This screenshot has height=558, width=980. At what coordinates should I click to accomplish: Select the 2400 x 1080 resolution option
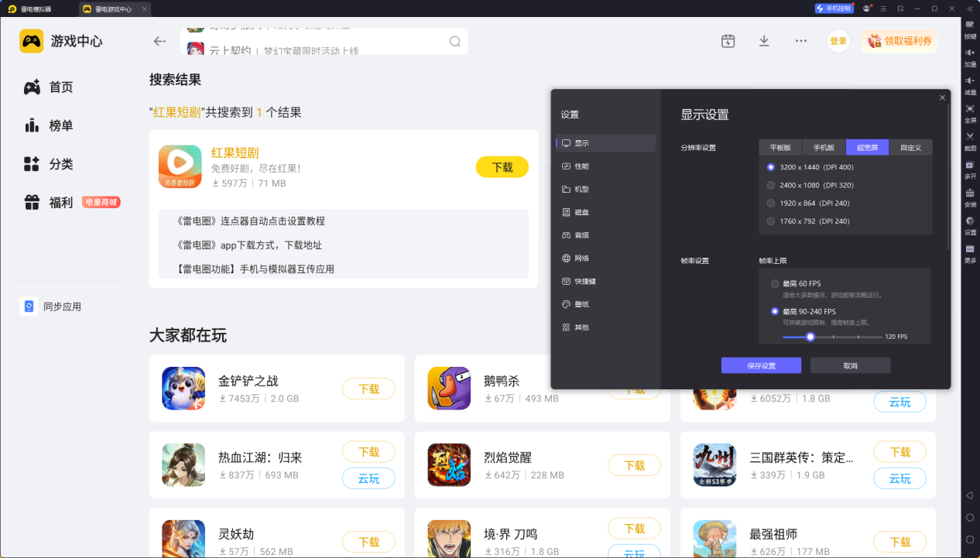(771, 185)
